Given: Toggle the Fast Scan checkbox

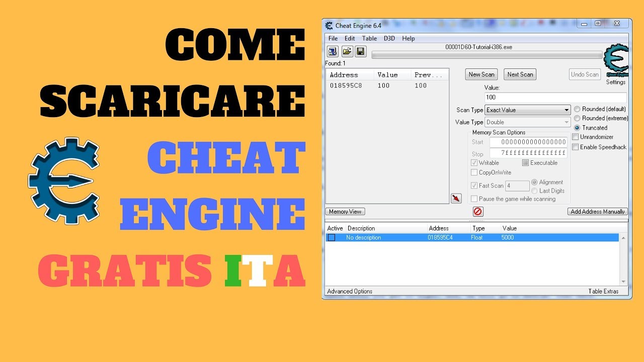Looking at the screenshot, I should click(474, 186).
